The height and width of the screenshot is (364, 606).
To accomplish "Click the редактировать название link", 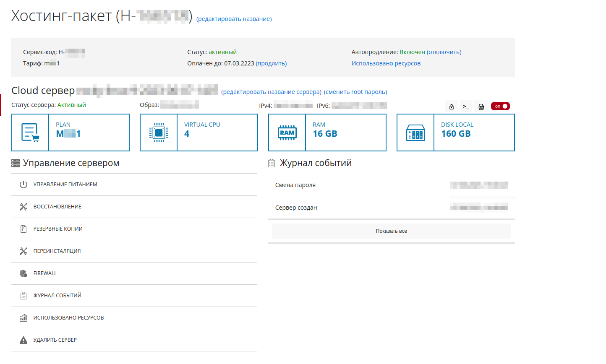I will pos(234,19).
